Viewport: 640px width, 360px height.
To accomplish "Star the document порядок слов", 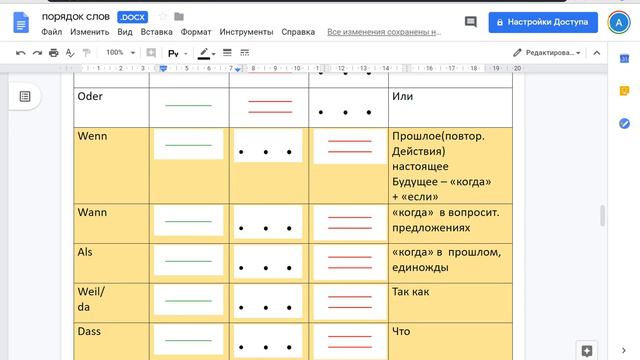I will pyautogui.click(x=163, y=16).
